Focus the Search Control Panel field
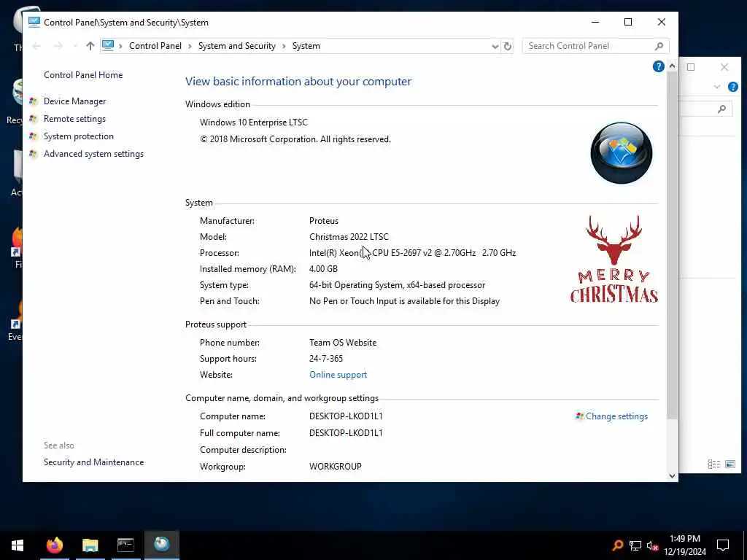Image resolution: width=747 pixels, height=560 pixels. [x=589, y=46]
